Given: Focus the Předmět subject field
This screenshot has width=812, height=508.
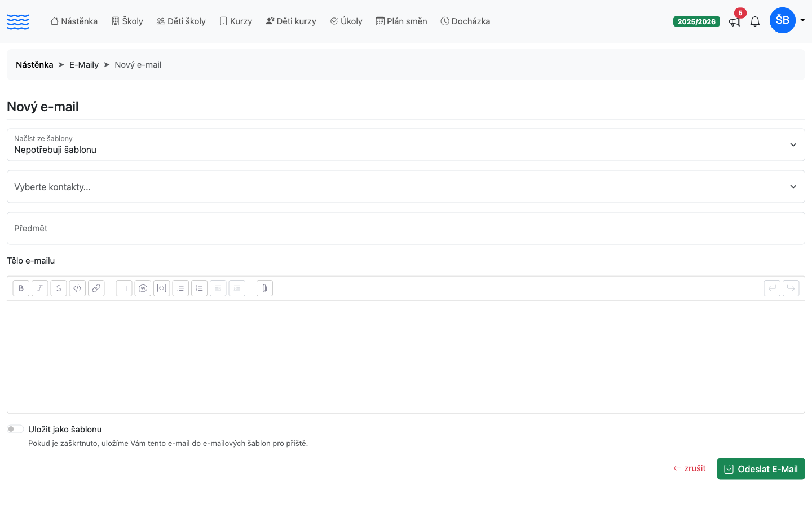Looking at the screenshot, I should pos(406,229).
